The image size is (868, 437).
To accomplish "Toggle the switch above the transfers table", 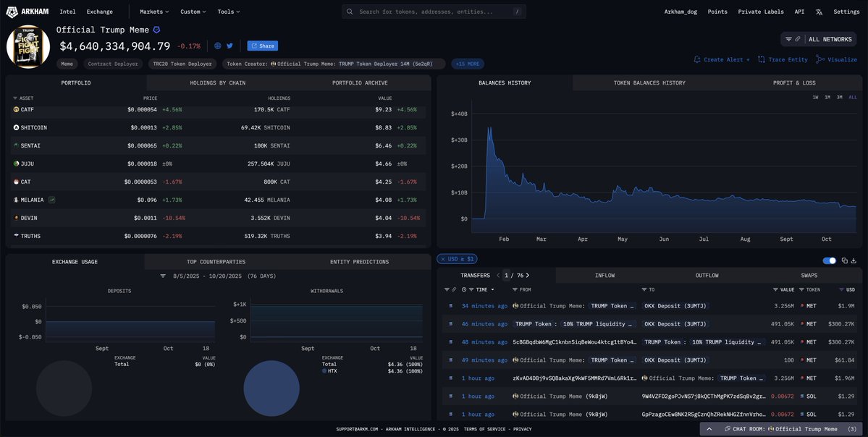I will point(829,260).
